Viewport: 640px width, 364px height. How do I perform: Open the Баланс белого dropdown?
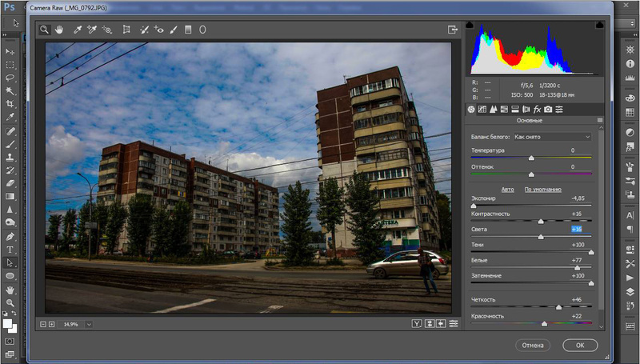click(552, 137)
